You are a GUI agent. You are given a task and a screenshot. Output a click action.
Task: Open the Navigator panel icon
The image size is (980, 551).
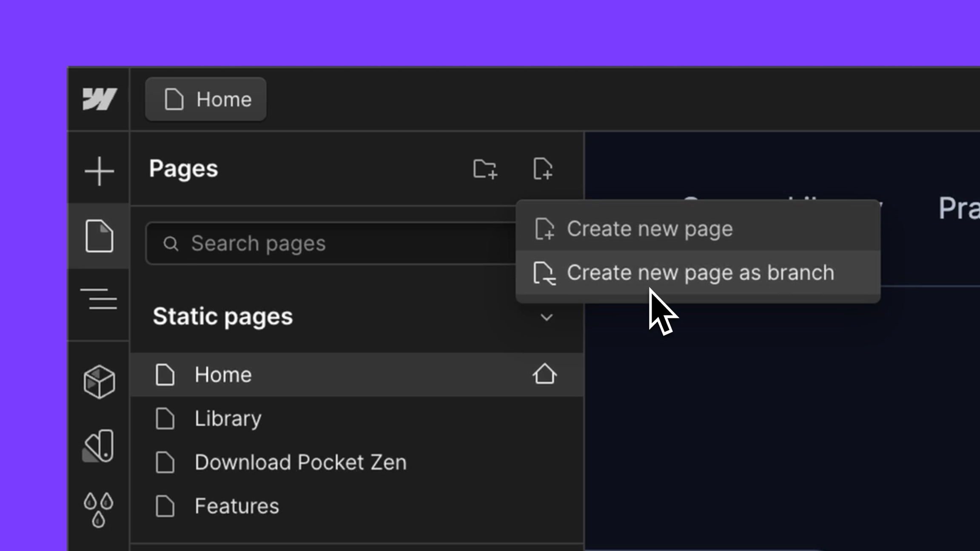tap(99, 299)
